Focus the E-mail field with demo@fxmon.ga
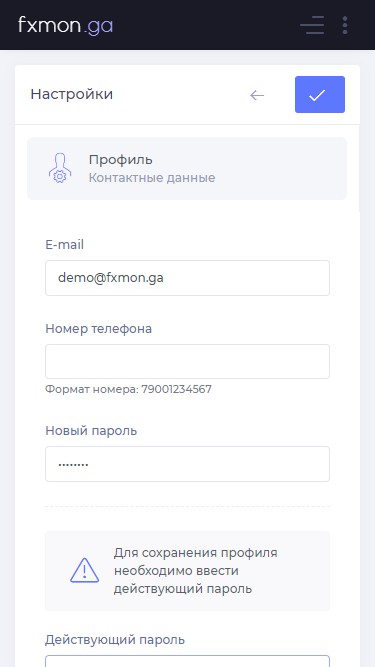Screen dimensions: 375x667 (x=188, y=278)
